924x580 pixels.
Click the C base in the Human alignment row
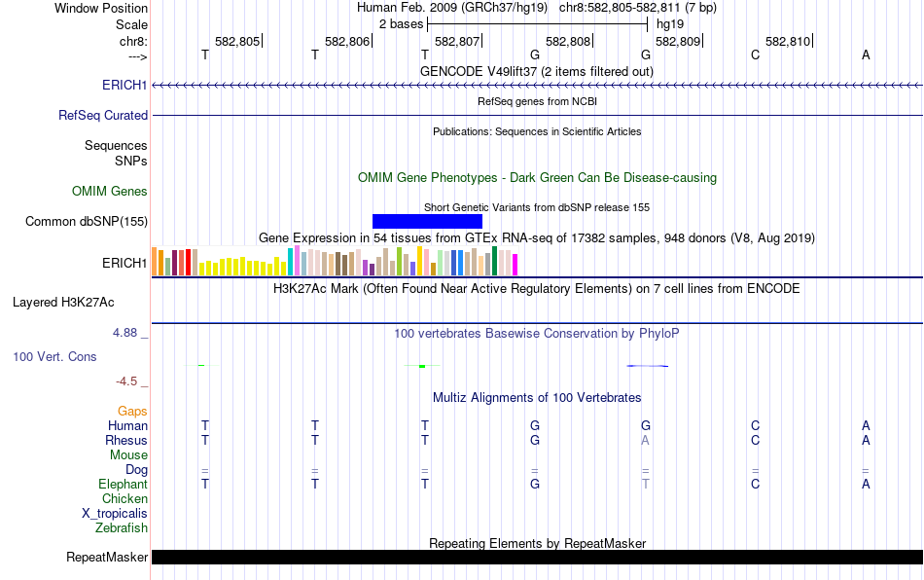[x=756, y=425]
